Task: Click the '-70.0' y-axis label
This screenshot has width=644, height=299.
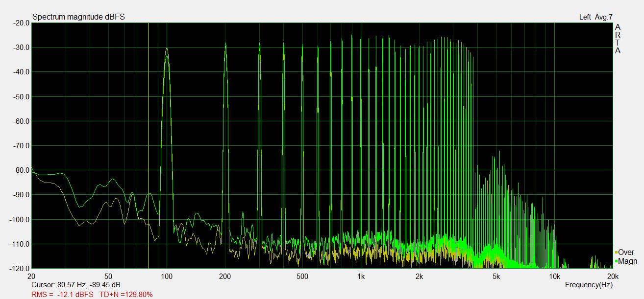Action: click(x=21, y=145)
